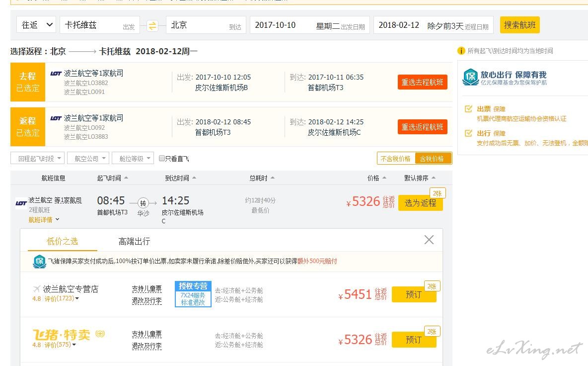This screenshot has width=588, height=366.
Task: Open the 舱位等级 cabin class dropdown
Action: (x=133, y=159)
